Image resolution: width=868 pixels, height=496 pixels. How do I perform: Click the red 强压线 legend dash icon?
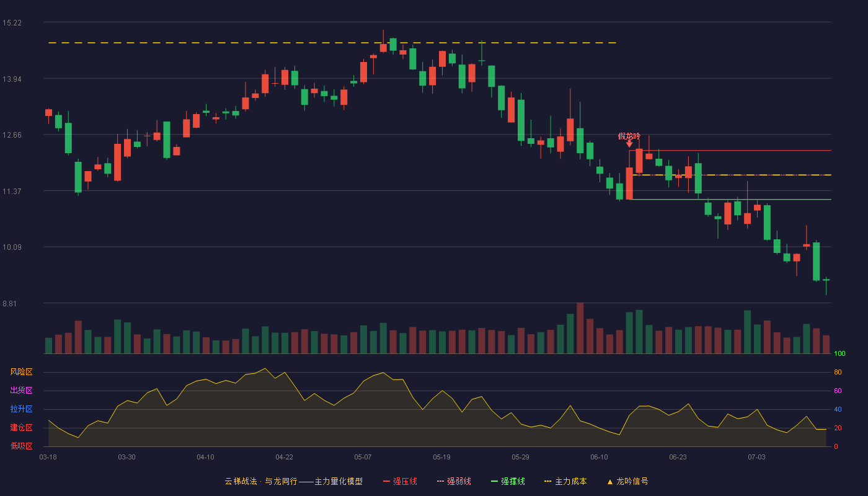(386, 482)
